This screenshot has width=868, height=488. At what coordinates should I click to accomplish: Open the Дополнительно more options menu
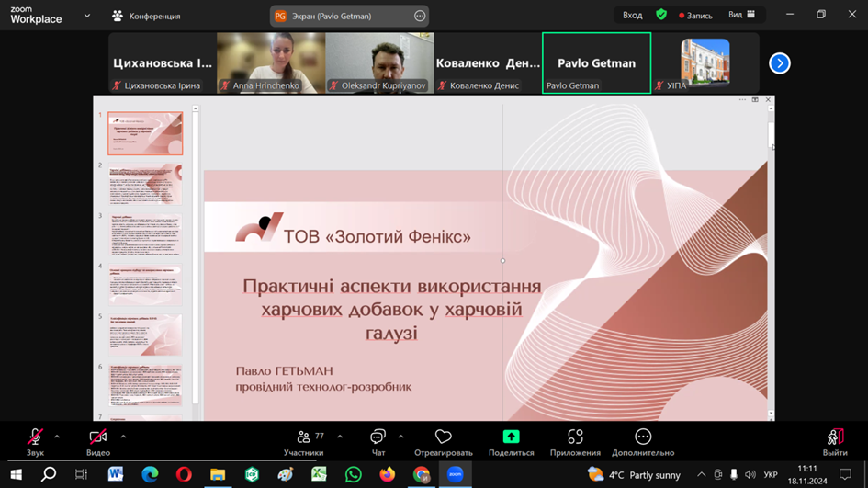coord(643,442)
